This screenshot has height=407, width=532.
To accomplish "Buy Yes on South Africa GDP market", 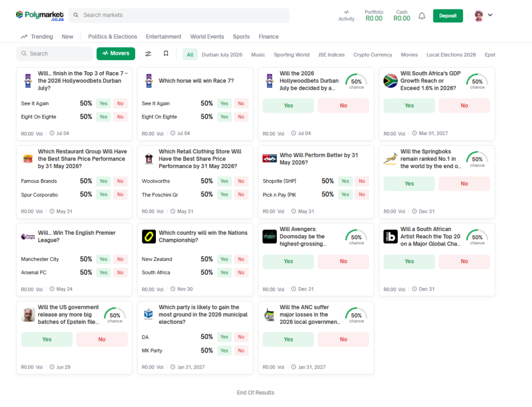I will 409,106.
